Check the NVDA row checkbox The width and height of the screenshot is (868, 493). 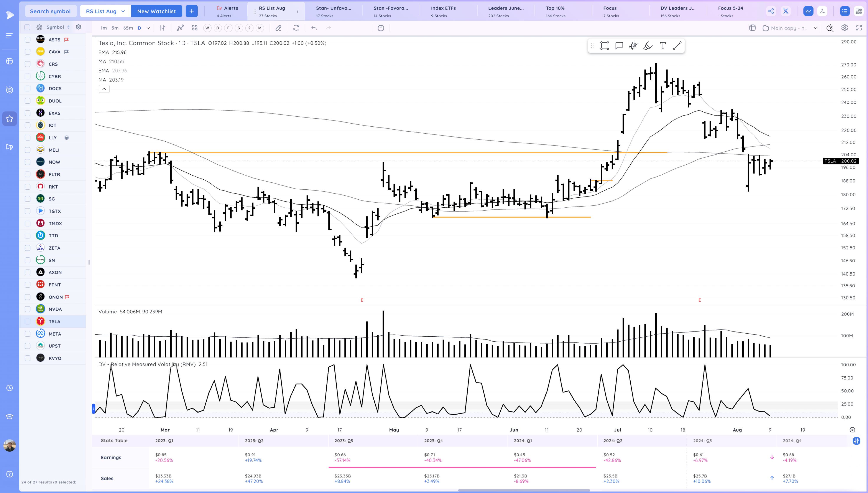pyautogui.click(x=28, y=309)
